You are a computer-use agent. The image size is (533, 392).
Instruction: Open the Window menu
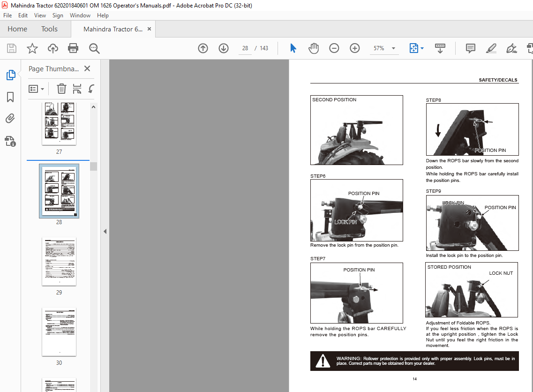[x=80, y=15]
